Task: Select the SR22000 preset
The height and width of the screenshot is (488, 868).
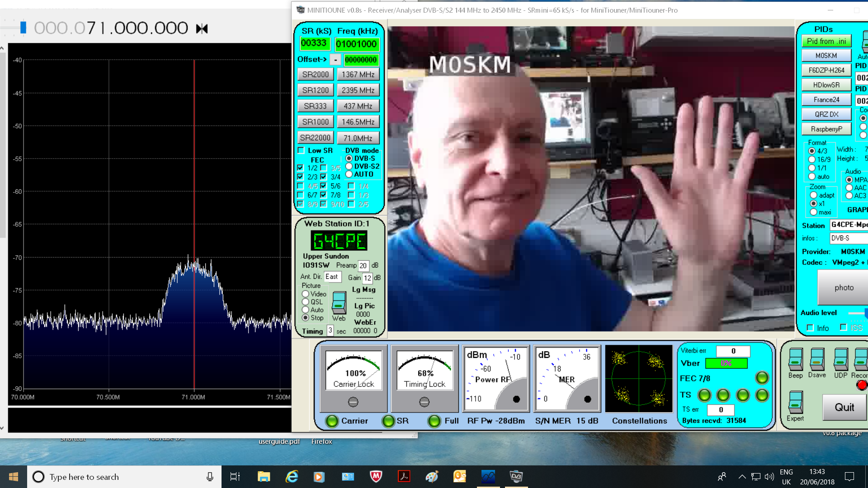Action: (x=316, y=138)
